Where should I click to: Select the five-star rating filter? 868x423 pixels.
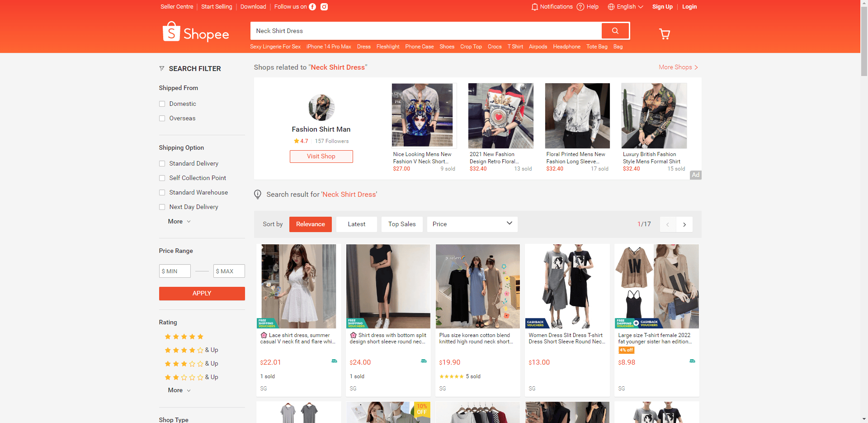click(184, 337)
